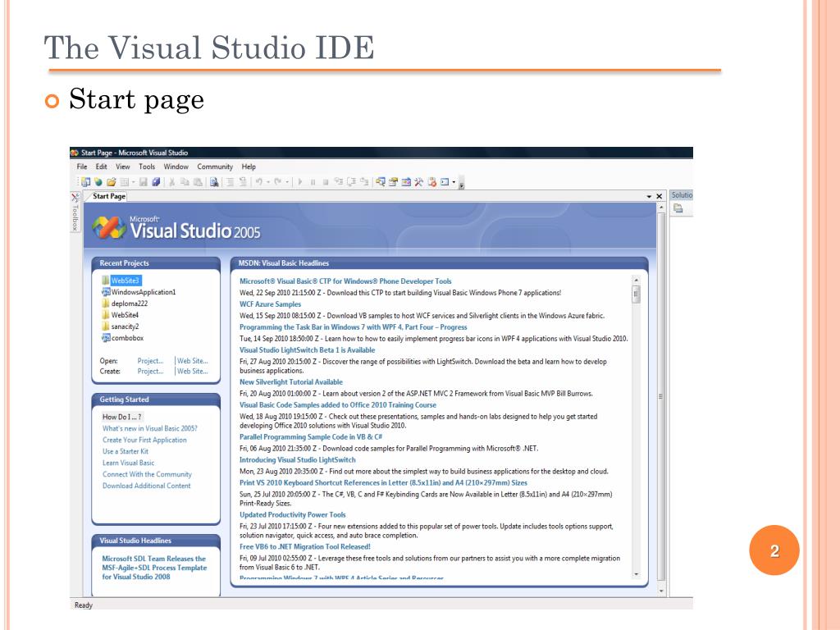Click the Copy toolbar icon
Viewport: 840px width, 630px height.
pyautogui.click(x=185, y=182)
